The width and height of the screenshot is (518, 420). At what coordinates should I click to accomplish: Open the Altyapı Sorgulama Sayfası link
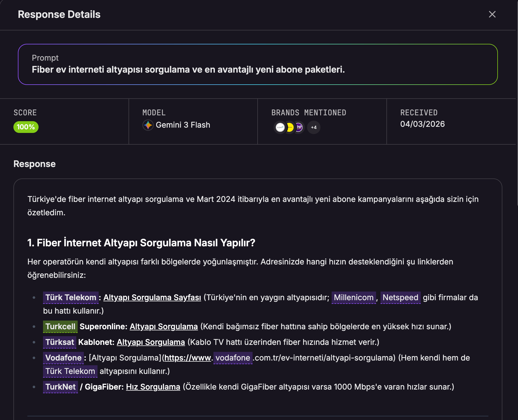click(x=152, y=297)
